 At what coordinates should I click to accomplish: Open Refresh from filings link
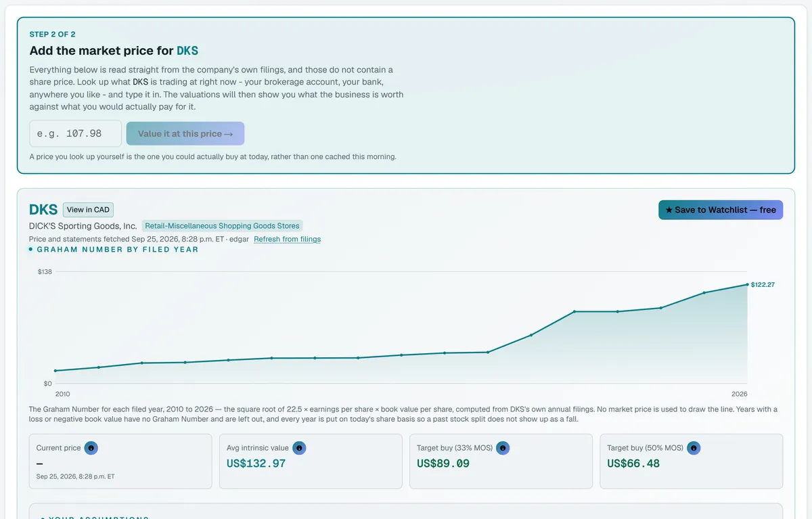tap(287, 239)
